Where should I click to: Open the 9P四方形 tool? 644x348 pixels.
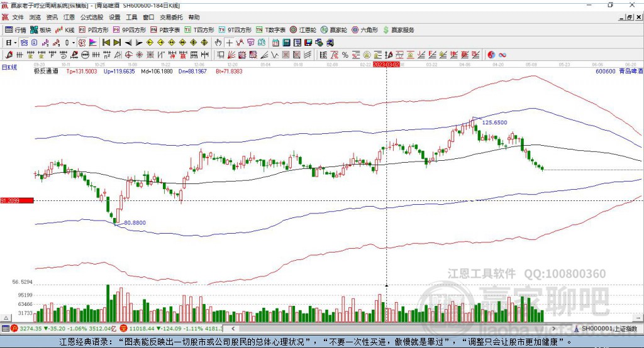(x=130, y=30)
